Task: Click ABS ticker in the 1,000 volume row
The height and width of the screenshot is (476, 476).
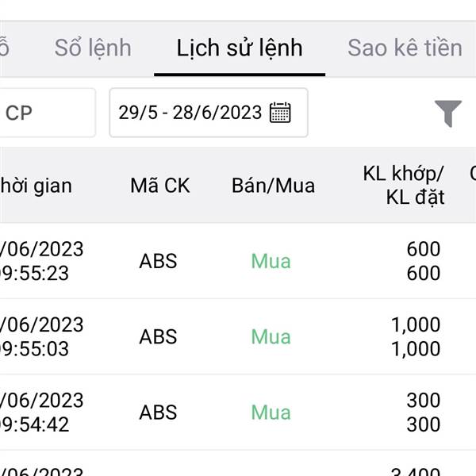Action: (158, 336)
